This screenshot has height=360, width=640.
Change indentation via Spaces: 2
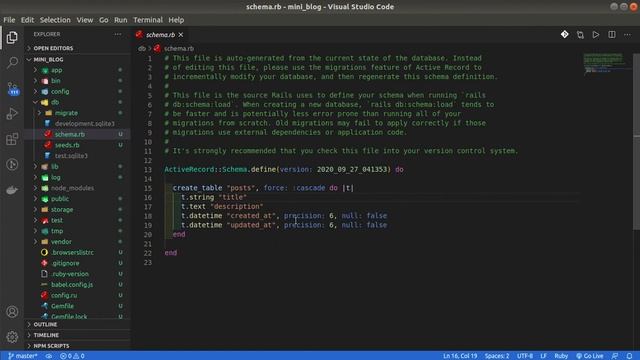click(x=497, y=356)
